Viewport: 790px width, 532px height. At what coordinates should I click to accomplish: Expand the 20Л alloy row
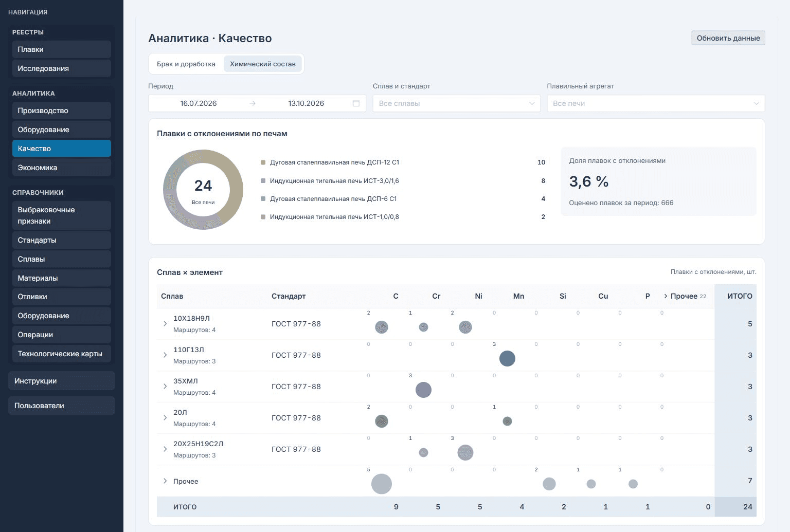click(165, 418)
